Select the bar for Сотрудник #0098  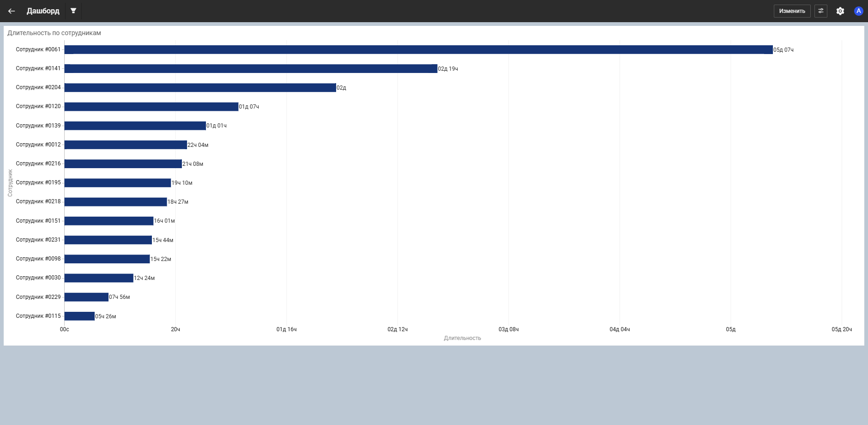[107, 259]
